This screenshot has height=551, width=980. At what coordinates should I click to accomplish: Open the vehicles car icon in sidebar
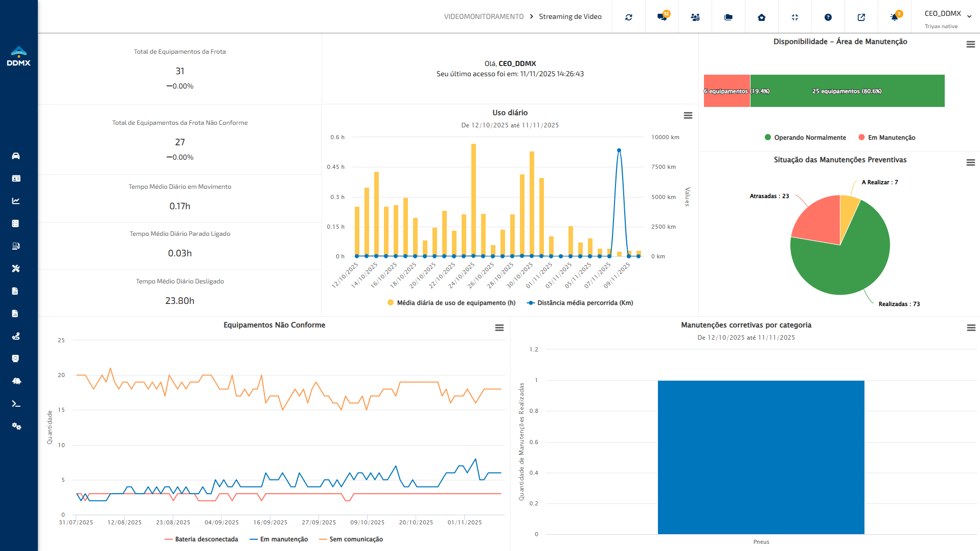16,156
